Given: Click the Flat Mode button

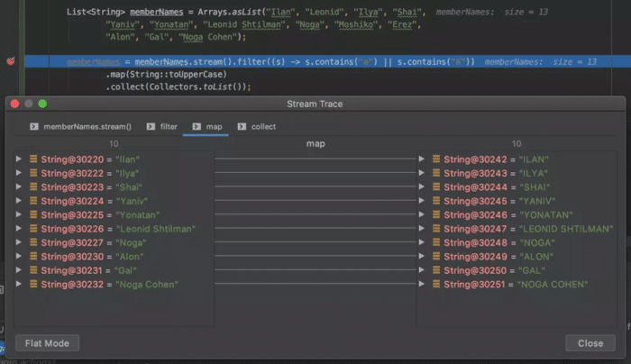Looking at the screenshot, I should 47,343.
